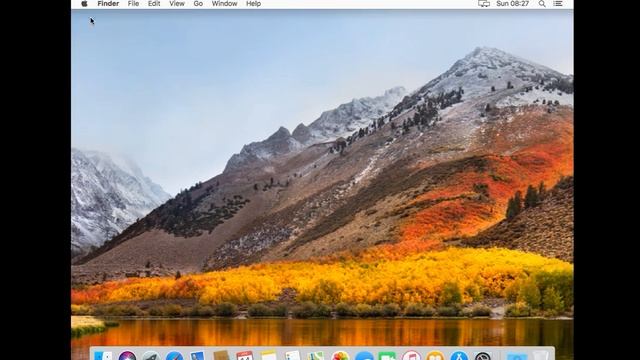Open System Preferences from the Dock
Viewport: 640px width, 360px height.
(x=483, y=356)
